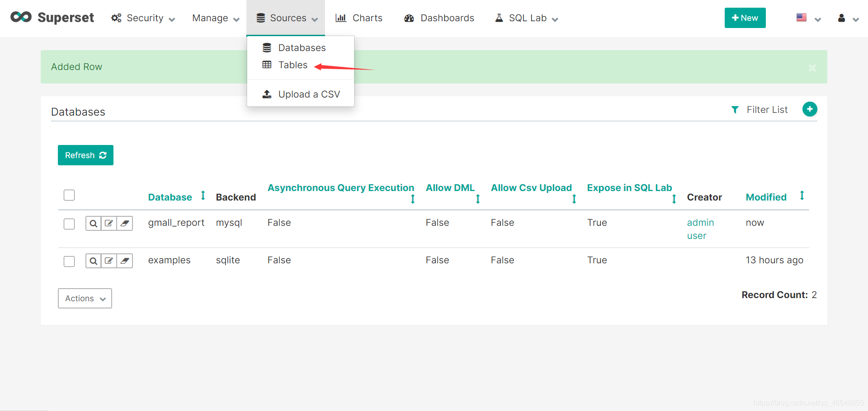This screenshot has width=868, height=411.
Task: Click the Databases menu icon in dropdown
Action: click(x=267, y=47)
